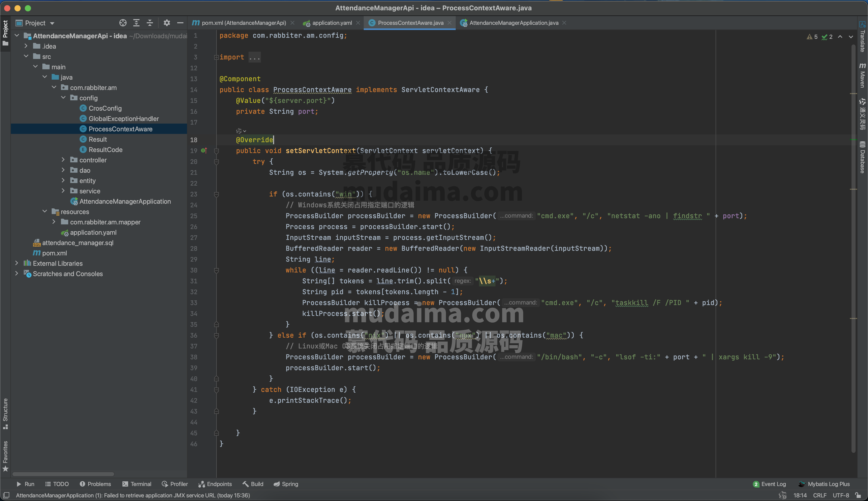Click the locate/select opened file target icon

coord(123,23)
